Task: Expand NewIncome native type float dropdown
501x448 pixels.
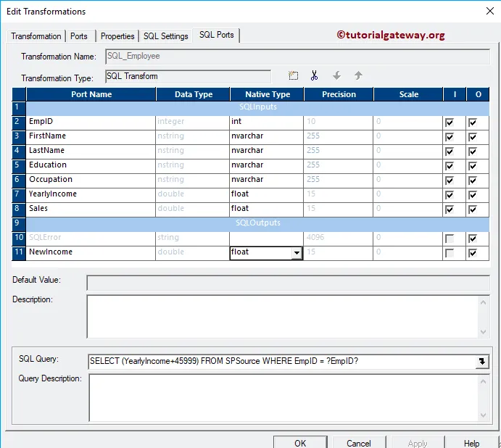Action: (x=297, y=253)
